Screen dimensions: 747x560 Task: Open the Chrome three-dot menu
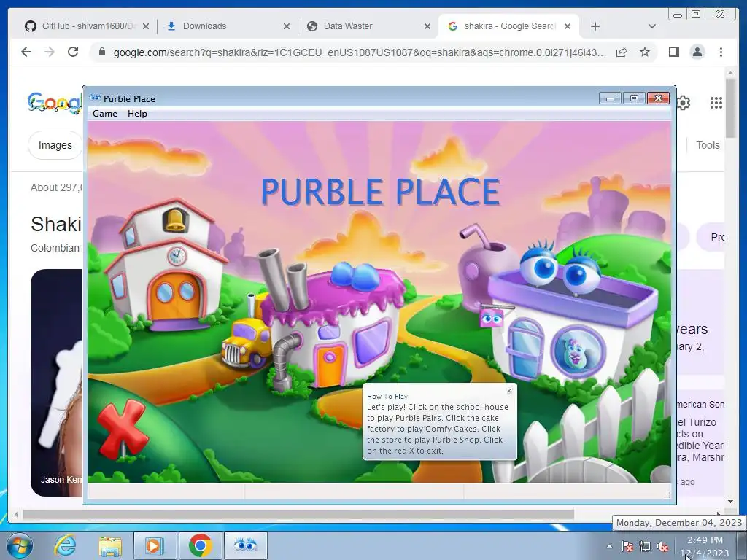pos(721,52)
